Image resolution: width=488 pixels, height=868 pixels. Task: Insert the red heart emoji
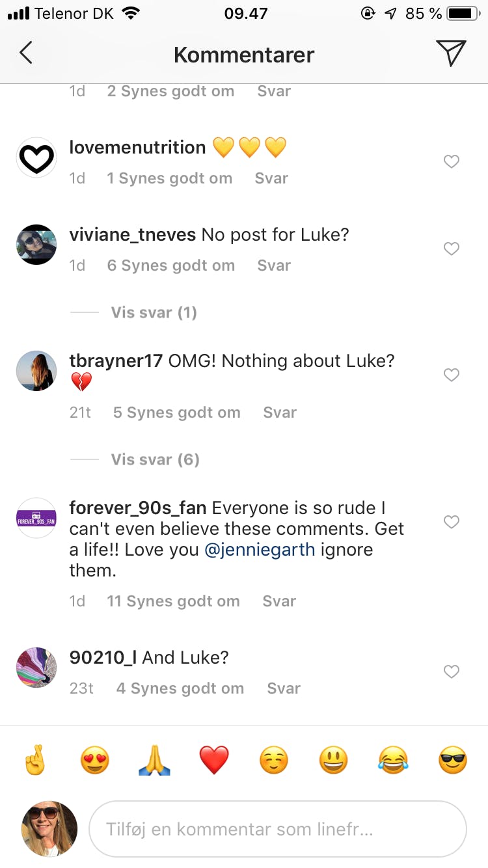coord(214,760)
